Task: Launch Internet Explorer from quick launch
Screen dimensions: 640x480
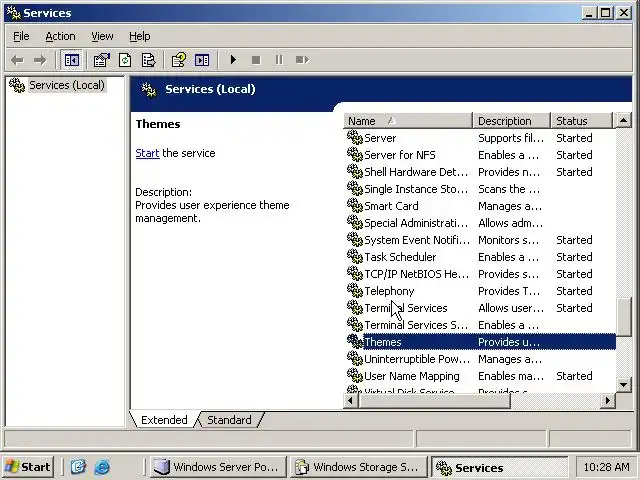Action: click(x=102, y=467)
